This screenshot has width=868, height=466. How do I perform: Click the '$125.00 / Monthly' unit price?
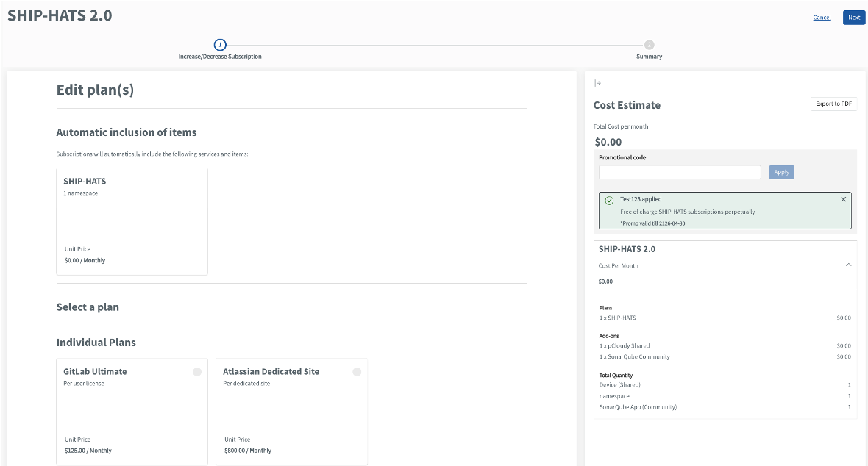pyautogui.click(x=88, y=451)
